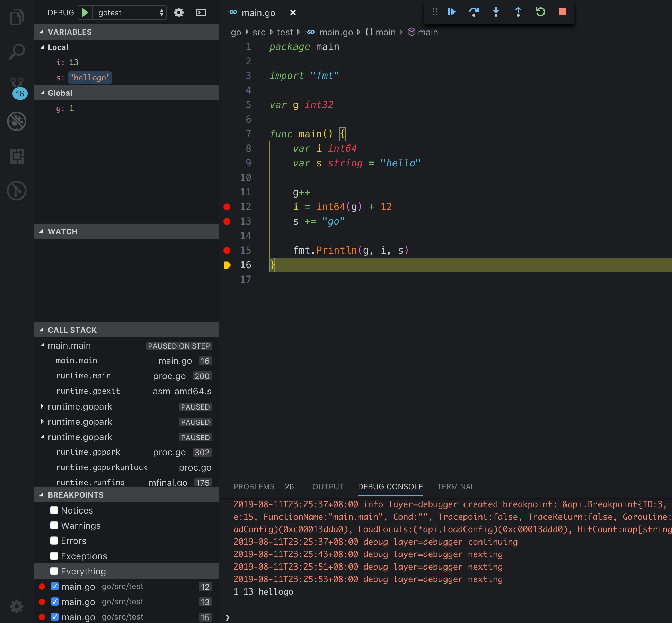Click line number 14 in the gutter
Image resolution: width=672 pixels, height=623 pixels.
pos(246,236)
